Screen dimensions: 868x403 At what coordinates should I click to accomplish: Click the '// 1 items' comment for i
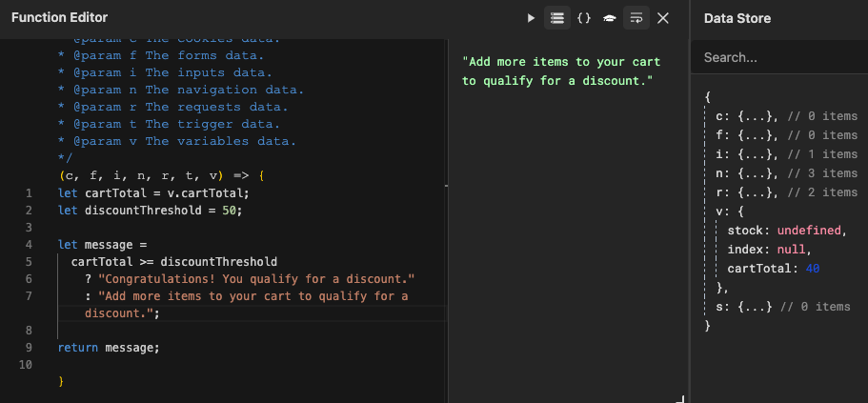[x=823, y=154]
